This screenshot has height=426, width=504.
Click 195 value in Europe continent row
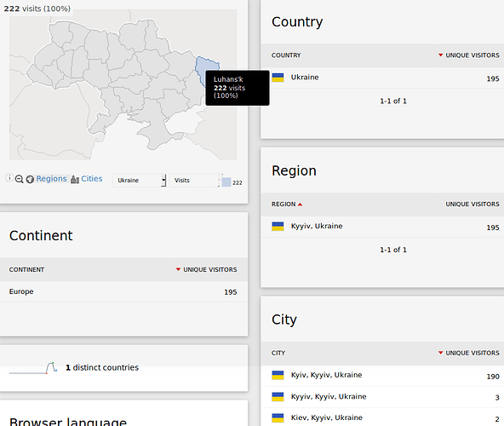tap(231, 292)
